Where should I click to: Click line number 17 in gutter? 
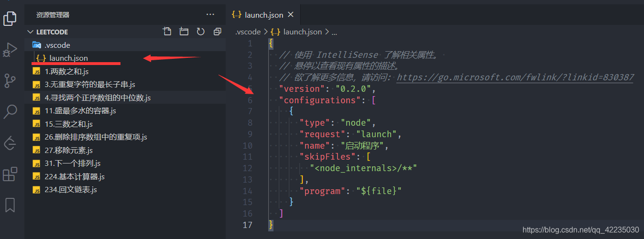click(x=247, y=225)
